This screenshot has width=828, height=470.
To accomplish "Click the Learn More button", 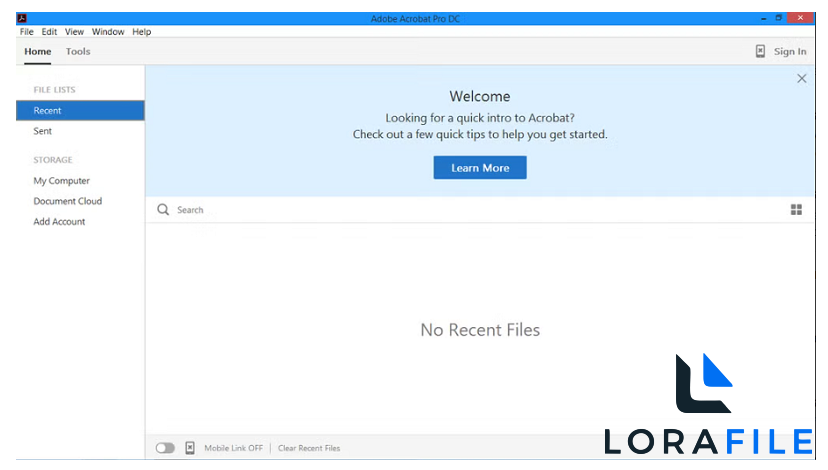I will [480, 167].
